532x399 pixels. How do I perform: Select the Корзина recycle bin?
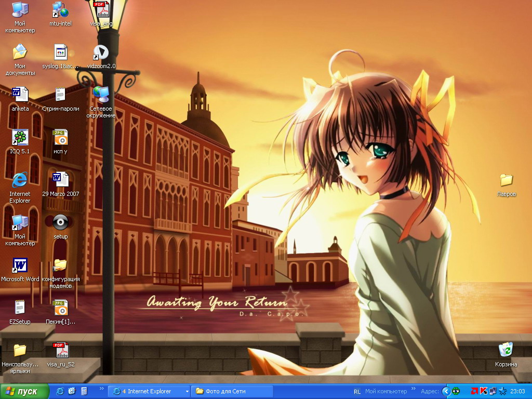click(506, 355)
